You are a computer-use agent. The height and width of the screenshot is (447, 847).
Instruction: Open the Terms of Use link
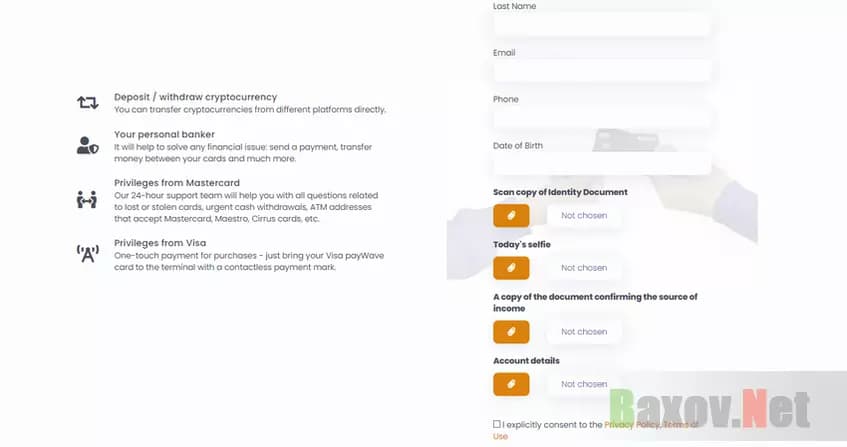tap(500, 436)
